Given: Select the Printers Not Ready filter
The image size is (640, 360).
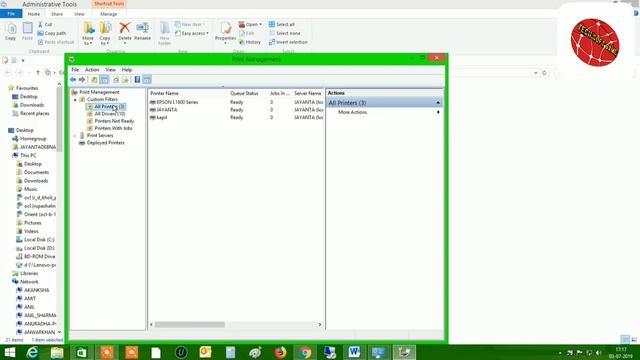Looking at the screenshot, I should coord(114,121).
